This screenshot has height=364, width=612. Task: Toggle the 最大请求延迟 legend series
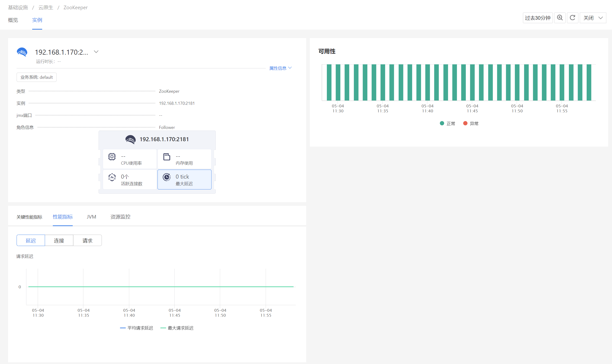click(177, 328)
